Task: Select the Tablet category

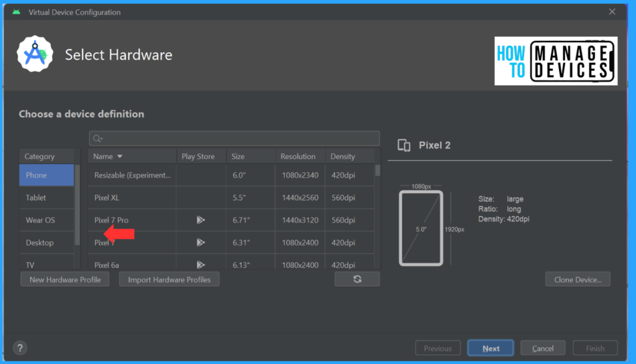Action: click(x=46, y=198)
